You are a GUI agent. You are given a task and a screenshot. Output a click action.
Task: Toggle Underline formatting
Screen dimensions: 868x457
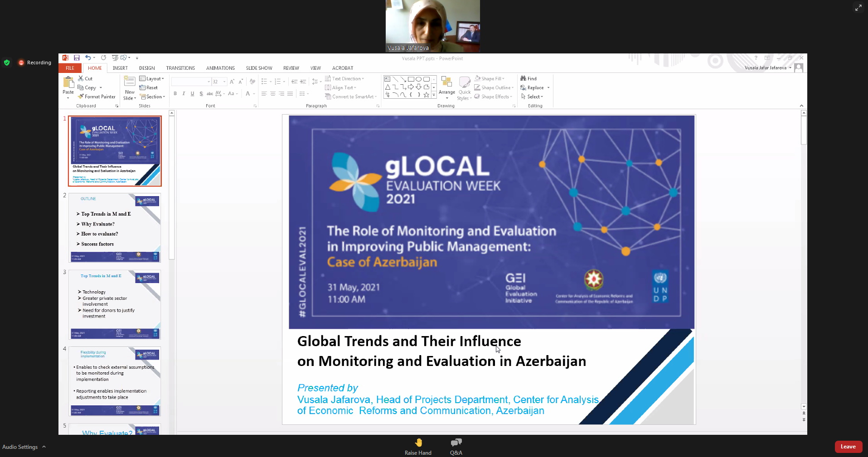192,94
